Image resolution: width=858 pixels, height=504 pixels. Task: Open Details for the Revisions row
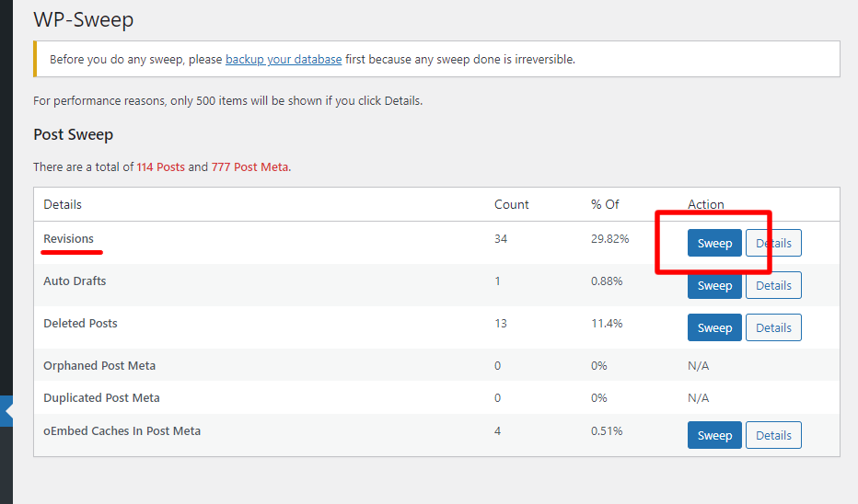[773, 243]
